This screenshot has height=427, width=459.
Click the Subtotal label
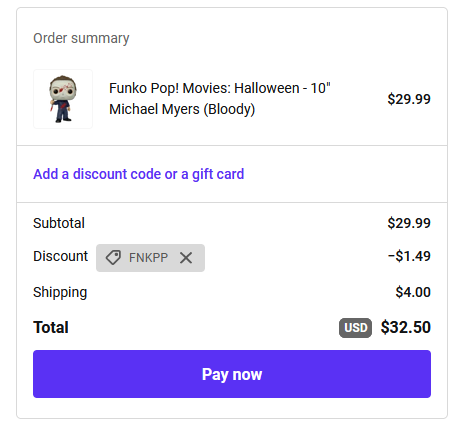click(x=59, y=223)
